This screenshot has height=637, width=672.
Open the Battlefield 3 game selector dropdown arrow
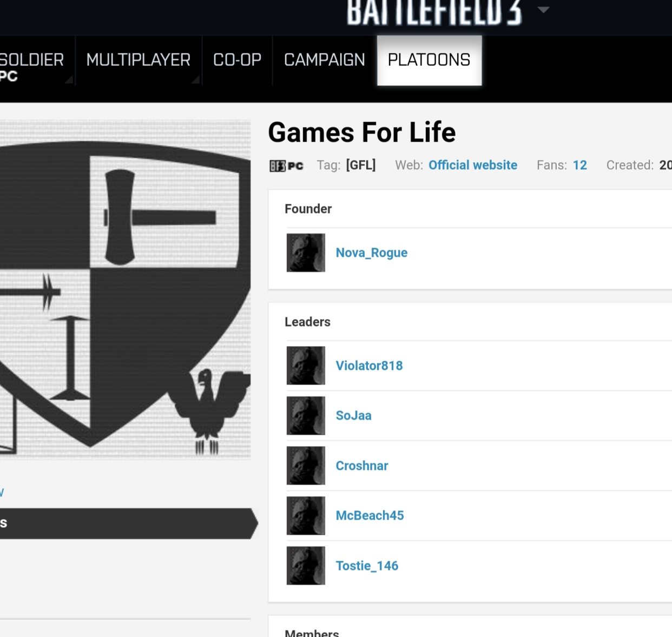pyautogui.click(x=543, y=10)
